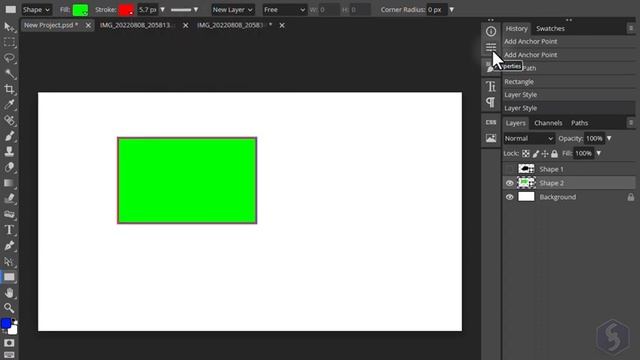Select the Clone Stamp tool
This screenshot has width=640, height=360.
point(9,151)
